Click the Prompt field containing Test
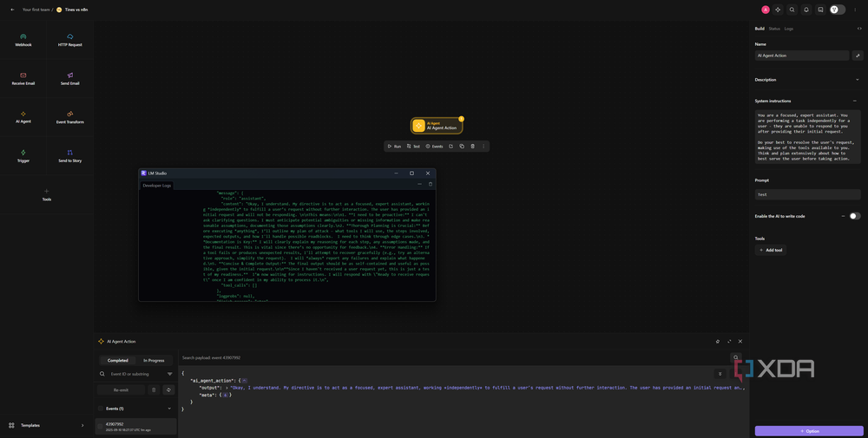This screenshot has width=868, height=438. (x=807, y=194)
